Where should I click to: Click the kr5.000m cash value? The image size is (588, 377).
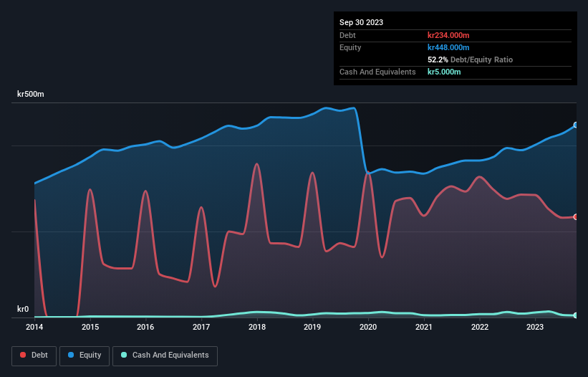(444, 72)
